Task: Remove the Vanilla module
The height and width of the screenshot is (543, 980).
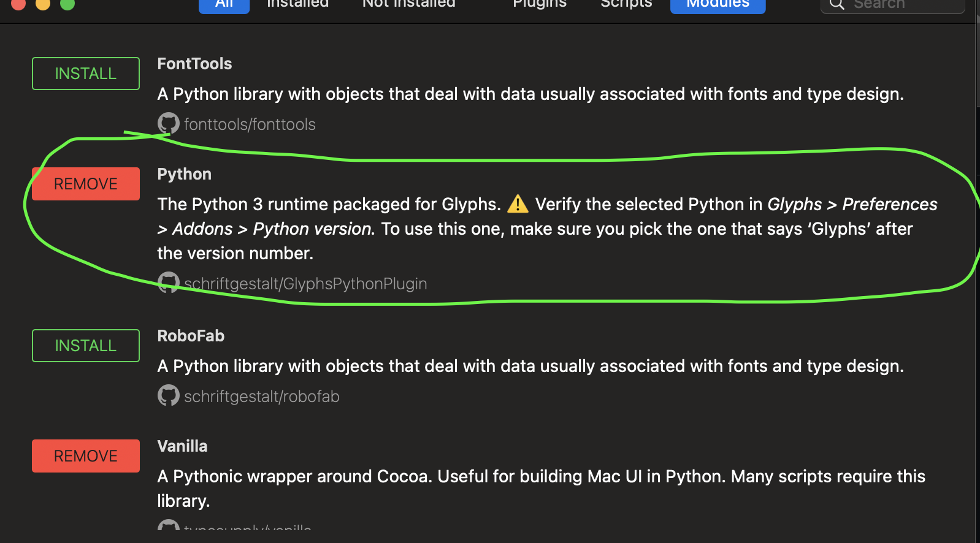Action: coord(86,456)
